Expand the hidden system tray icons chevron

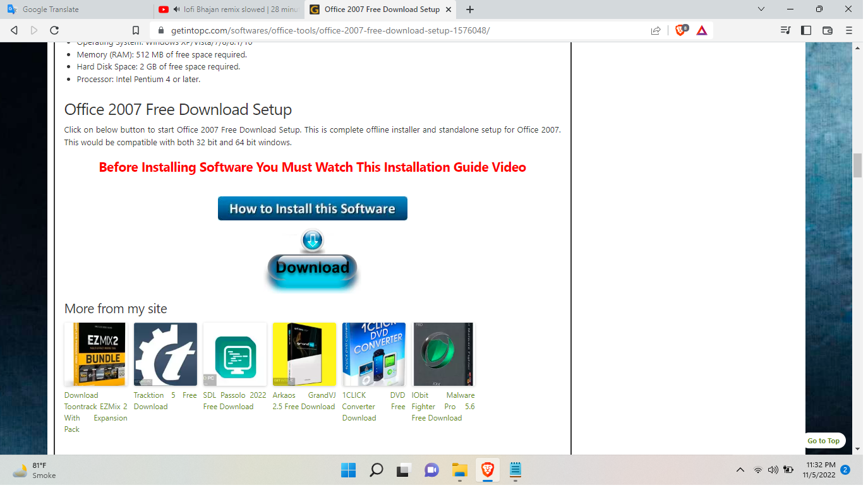point(740,470)
